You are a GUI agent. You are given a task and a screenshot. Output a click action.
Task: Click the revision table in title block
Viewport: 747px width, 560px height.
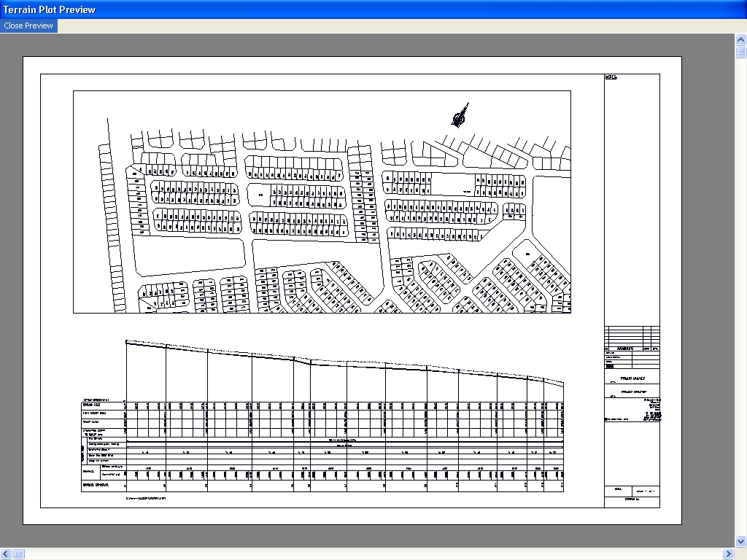[632, 338]
